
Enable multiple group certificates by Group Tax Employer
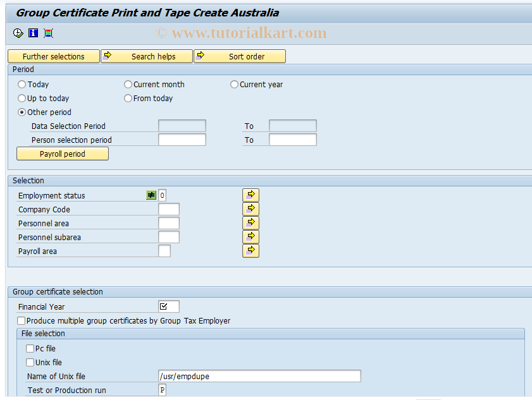tap(21, 320)
